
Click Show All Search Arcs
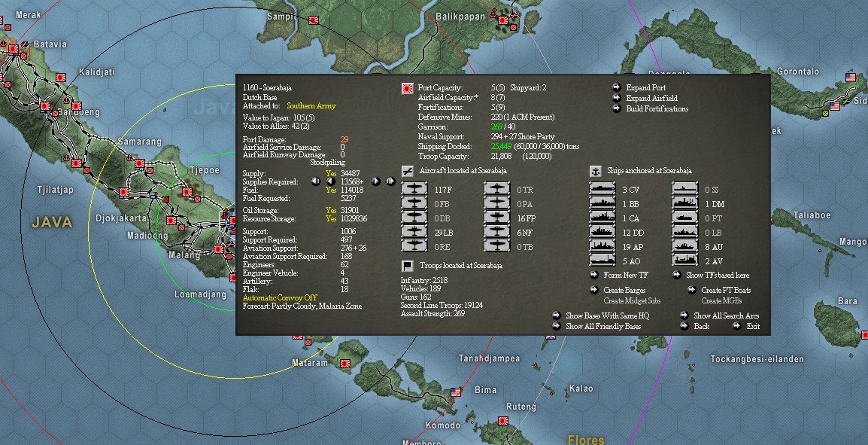(727, 316)
